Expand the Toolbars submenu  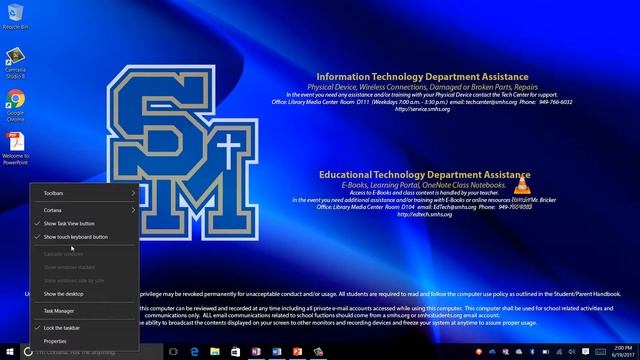click(84, 193)
